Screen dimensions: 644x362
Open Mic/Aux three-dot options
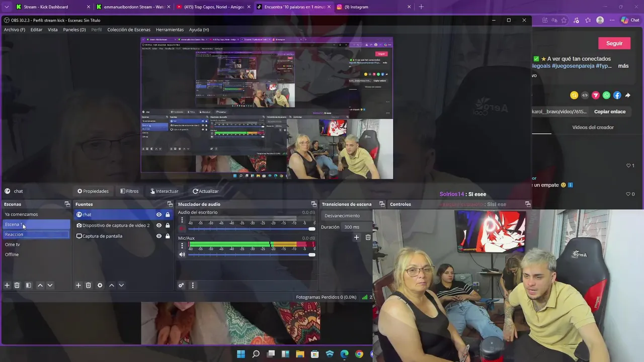pyautogui.click(x=182, y=246)
